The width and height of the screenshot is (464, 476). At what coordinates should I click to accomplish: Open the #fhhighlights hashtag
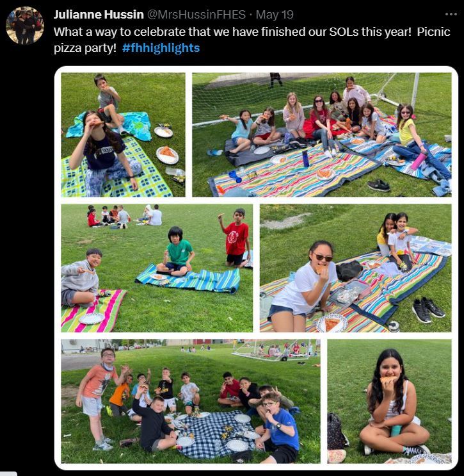(161, 48)
